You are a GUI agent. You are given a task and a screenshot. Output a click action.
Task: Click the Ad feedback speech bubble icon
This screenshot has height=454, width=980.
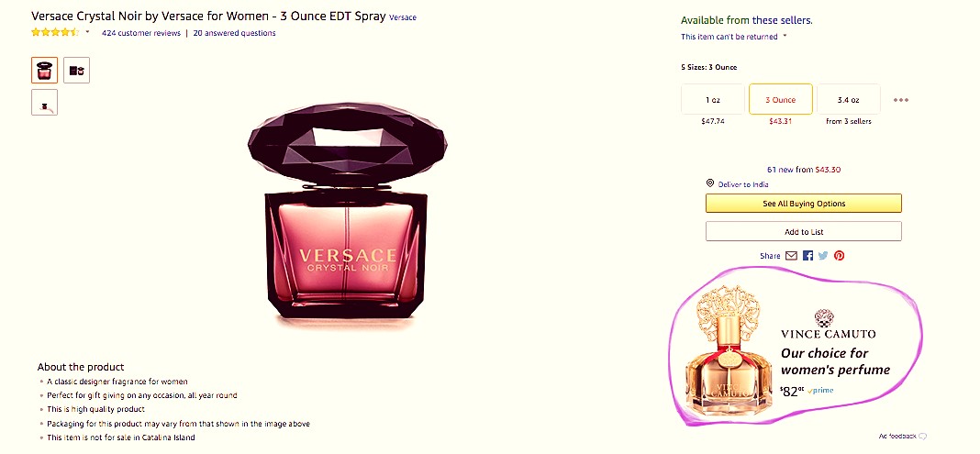tap(922, 436)
